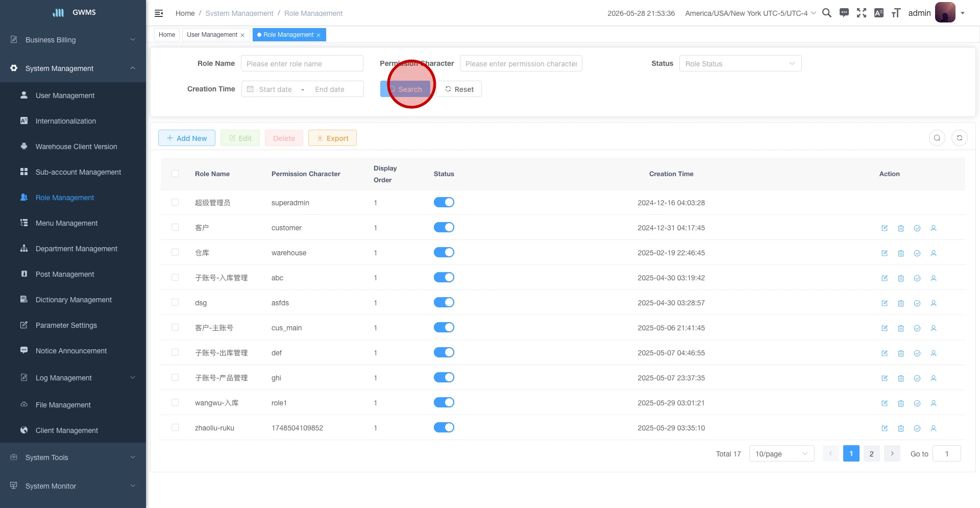980x508 pixels.
Task: Open the Creation Time start date picker
Action: [276, 89]
